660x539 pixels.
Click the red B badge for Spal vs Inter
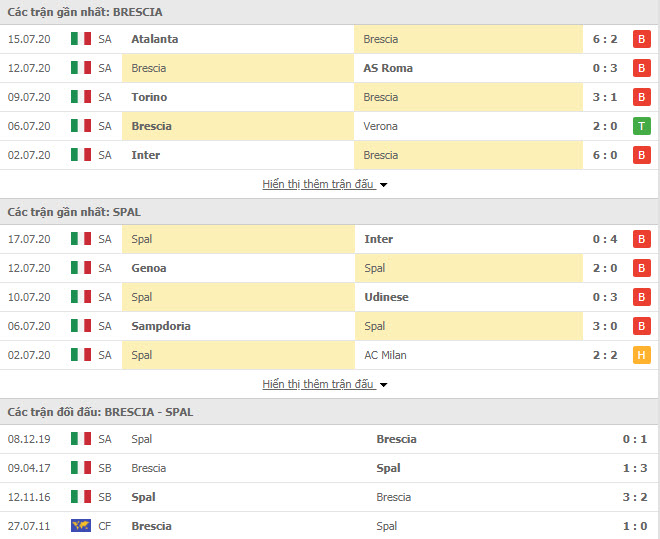coord(641,239)
